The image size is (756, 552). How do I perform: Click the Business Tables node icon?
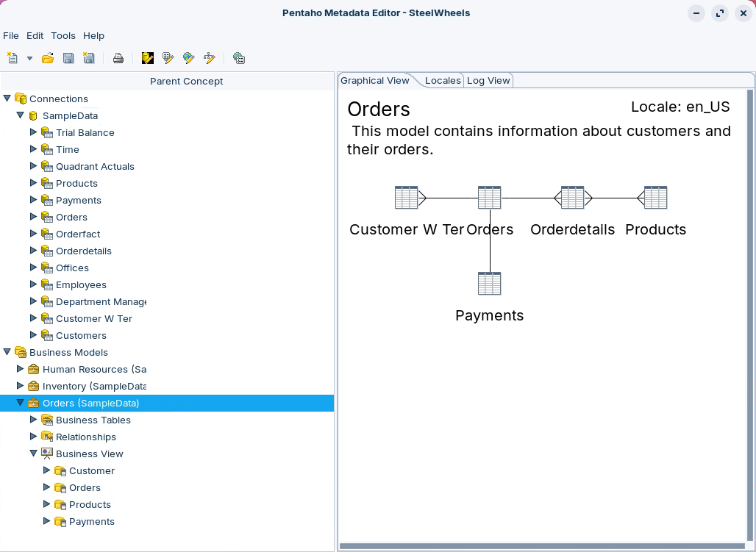(x=47, y=420)
